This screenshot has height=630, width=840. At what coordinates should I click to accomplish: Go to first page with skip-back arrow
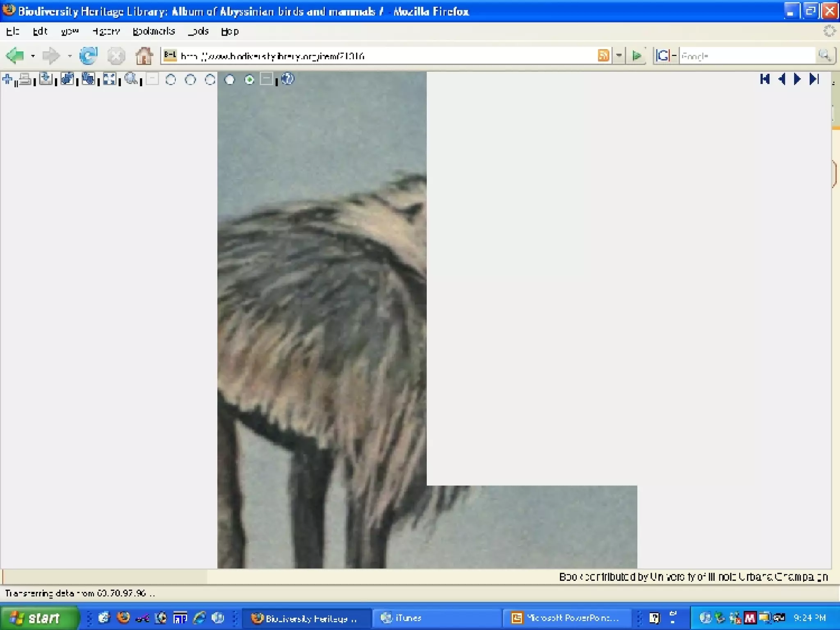click(x=765, y=79)
